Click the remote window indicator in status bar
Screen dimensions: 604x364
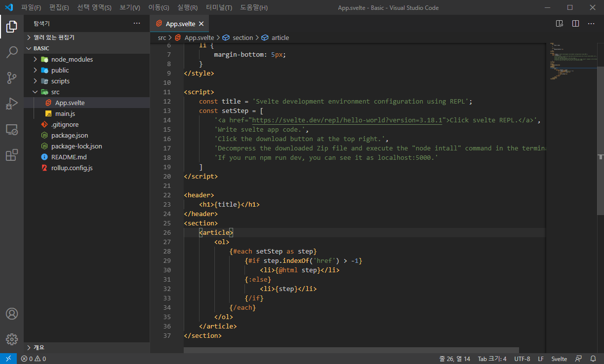point(8,359)
